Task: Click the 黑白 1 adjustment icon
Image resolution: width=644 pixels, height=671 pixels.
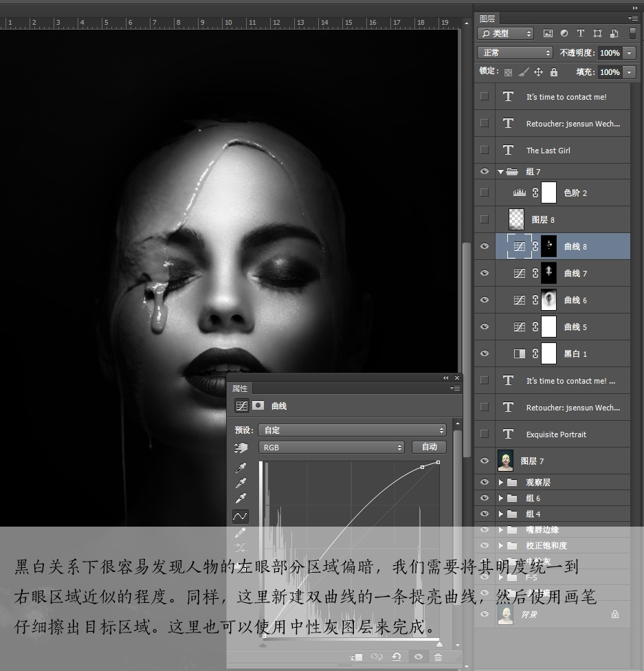Action: tap(520, 353)
